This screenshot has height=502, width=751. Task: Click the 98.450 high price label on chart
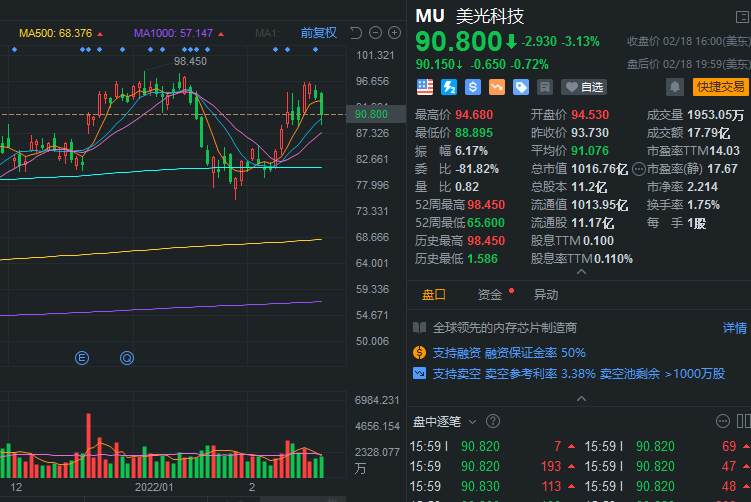point(190,61)
